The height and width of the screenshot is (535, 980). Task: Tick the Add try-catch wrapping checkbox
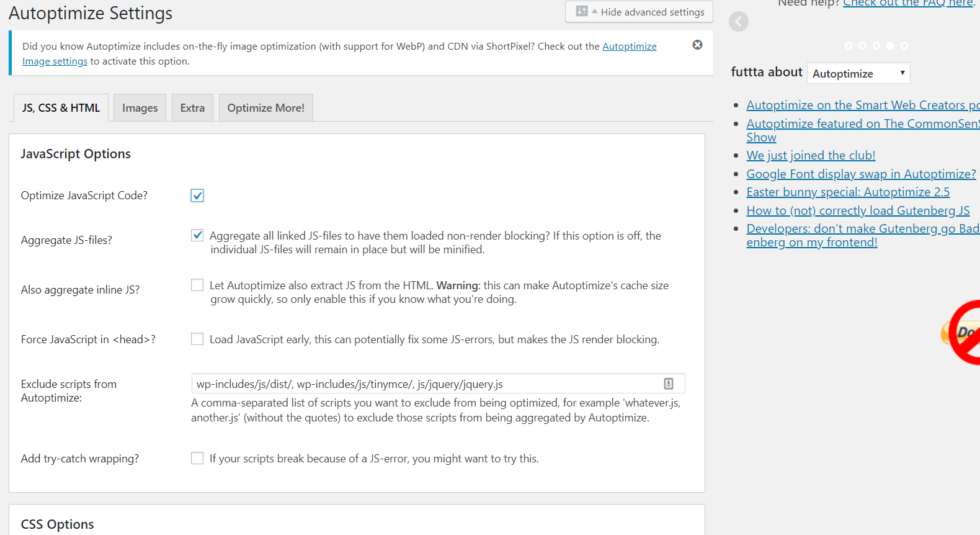click(197, 458)
